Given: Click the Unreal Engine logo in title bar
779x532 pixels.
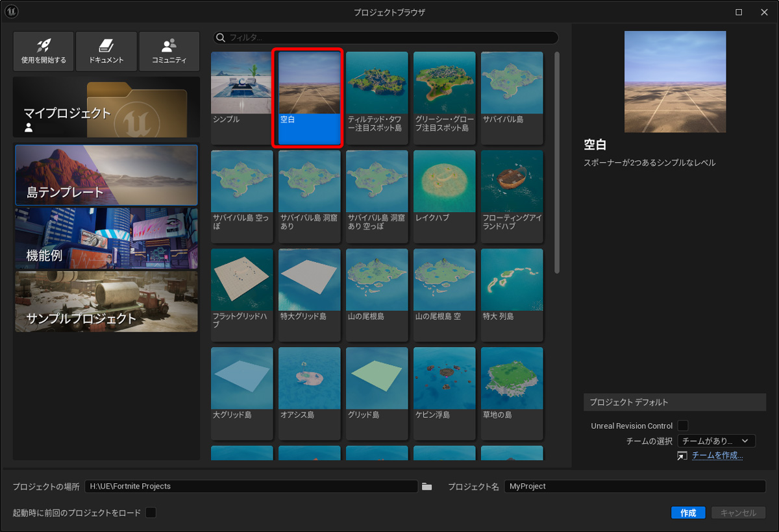Looking at the screenshot, I should 11,12.
